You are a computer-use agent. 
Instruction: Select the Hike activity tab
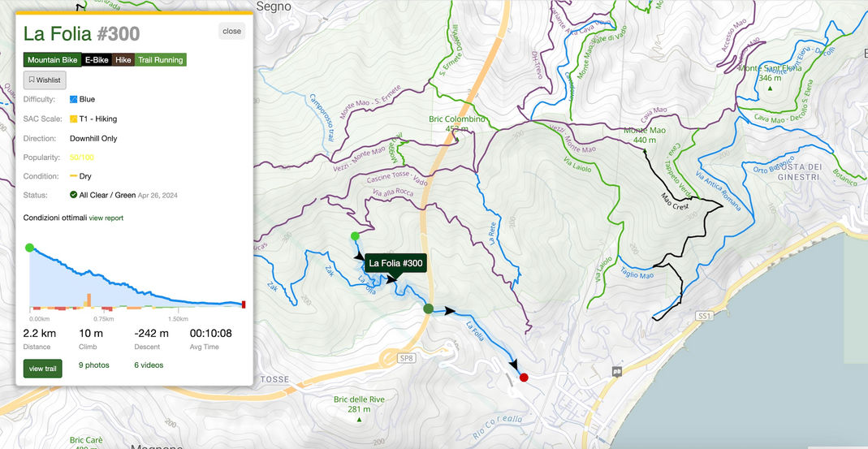(123, 60)
